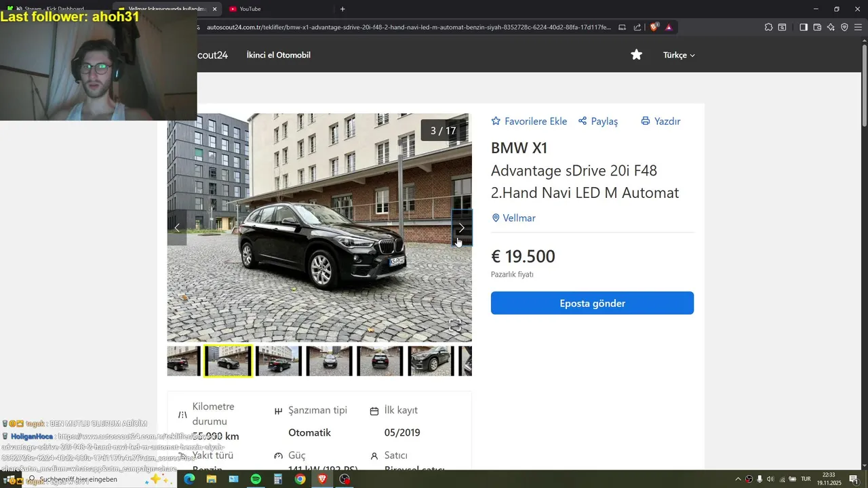Select the fourth gallery thumbnail

pos(330,361)
